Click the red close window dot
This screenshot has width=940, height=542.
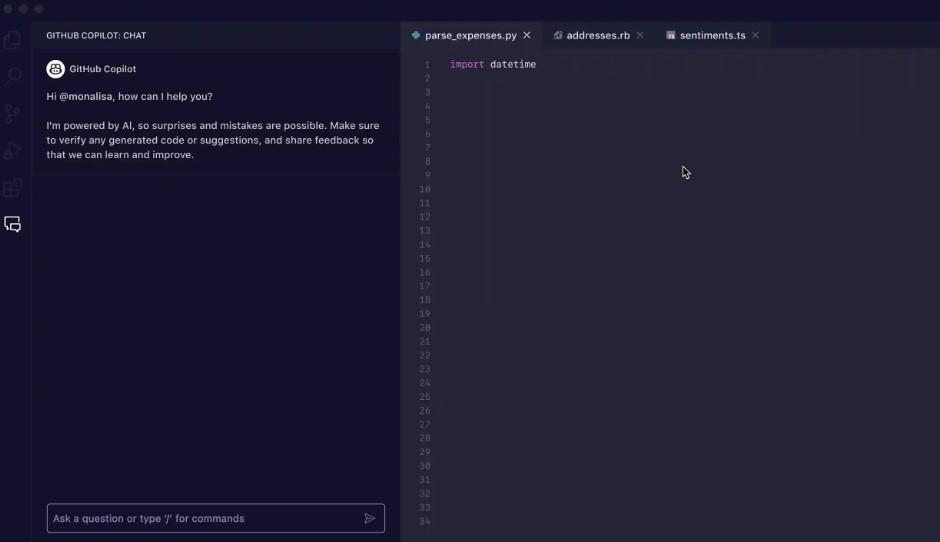[8, 8]
